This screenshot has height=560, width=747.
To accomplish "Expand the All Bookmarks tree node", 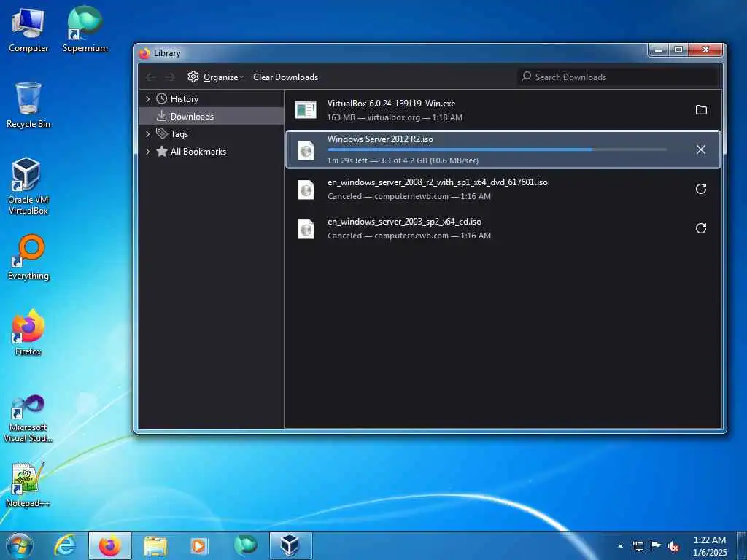I will 147,152.
